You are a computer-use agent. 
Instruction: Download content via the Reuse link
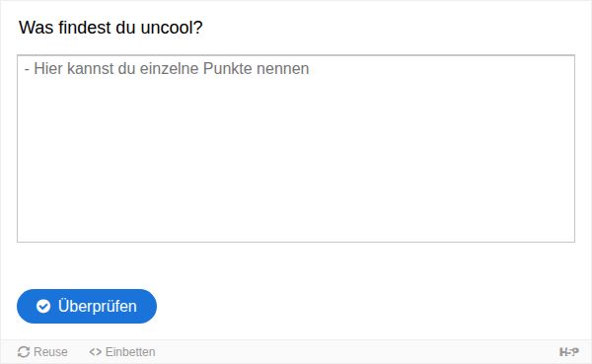tap(42, 352)
